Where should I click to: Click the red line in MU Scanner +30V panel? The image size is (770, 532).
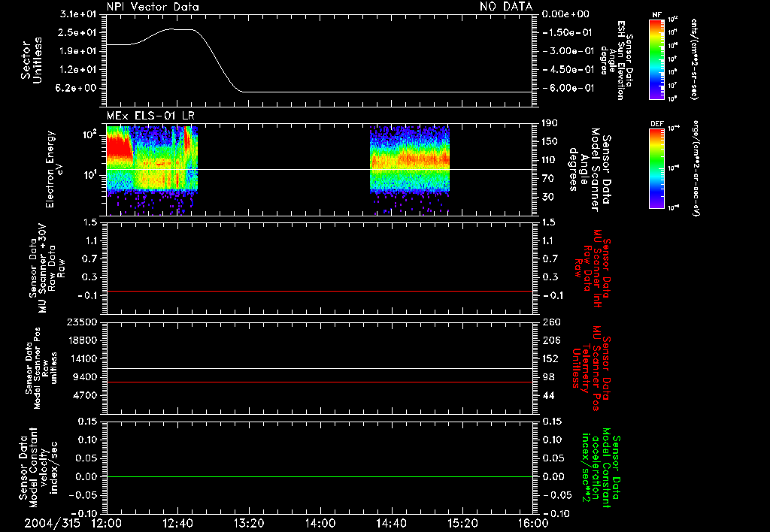tap(320, 291)
